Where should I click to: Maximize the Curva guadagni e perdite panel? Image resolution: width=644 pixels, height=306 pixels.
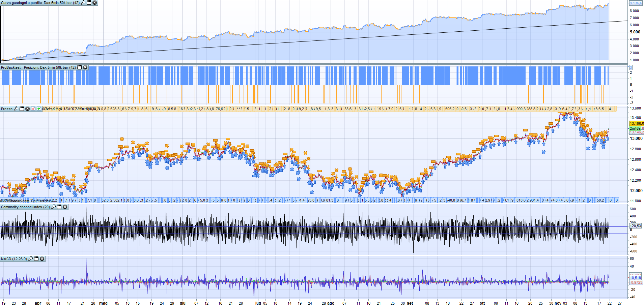click(89, 3)
